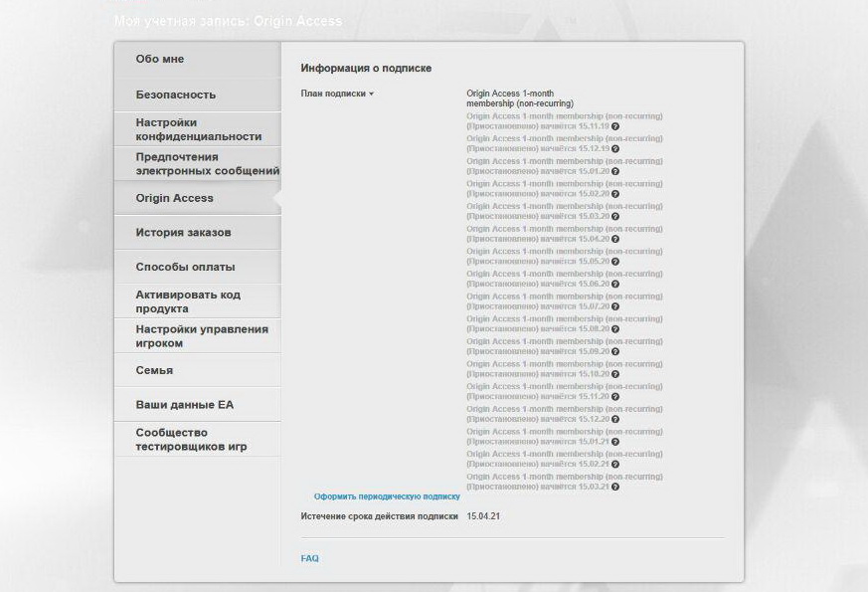Open help icon for membership starting 15.12.20

(x=615, y=419)
